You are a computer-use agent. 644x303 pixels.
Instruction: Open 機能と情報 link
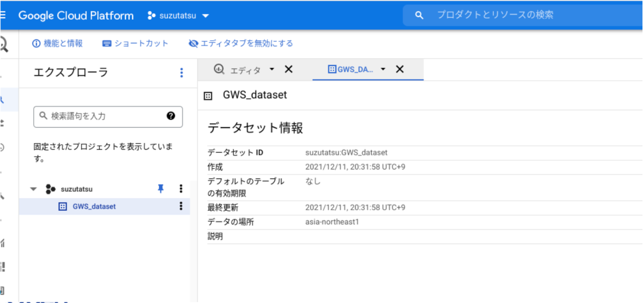(x=57, y=43)
